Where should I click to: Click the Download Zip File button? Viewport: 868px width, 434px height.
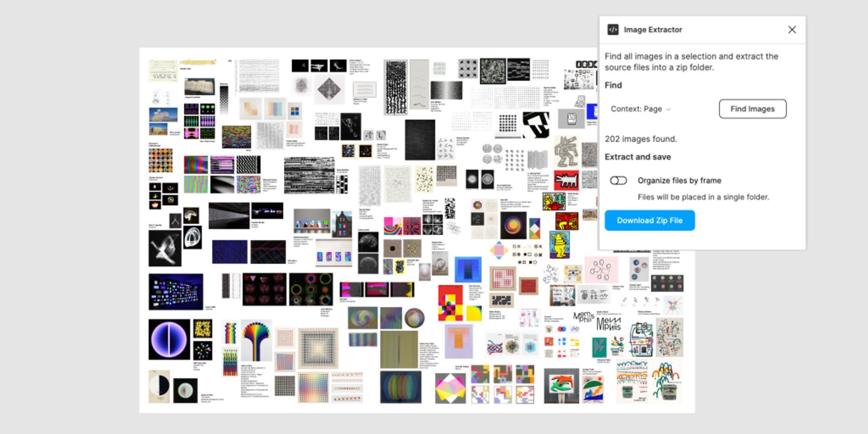(650, 220)
